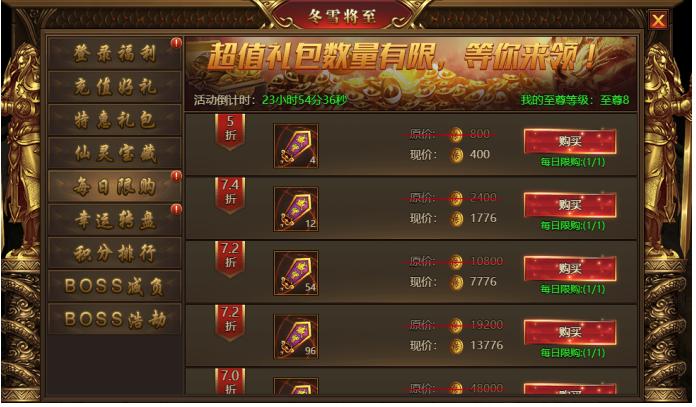The image size is (696, 407).
Task: Open the 登录福利 tab
Action: tap(115, 54)
